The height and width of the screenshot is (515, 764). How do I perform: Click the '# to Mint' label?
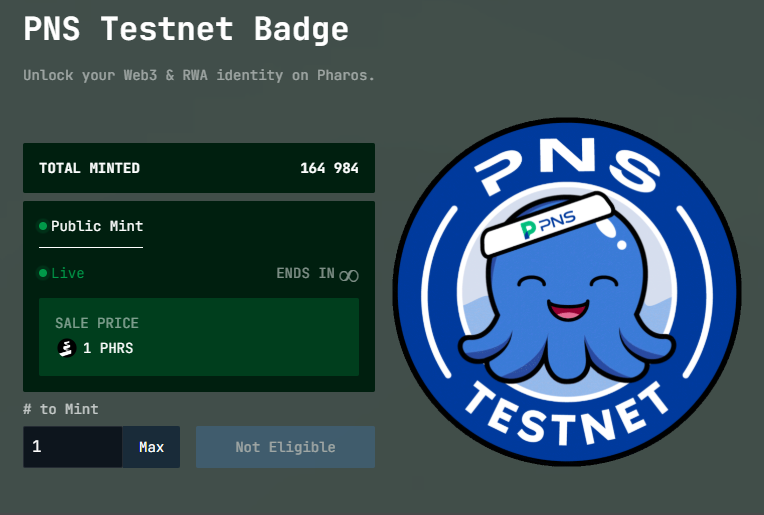(x=61, y=409)
